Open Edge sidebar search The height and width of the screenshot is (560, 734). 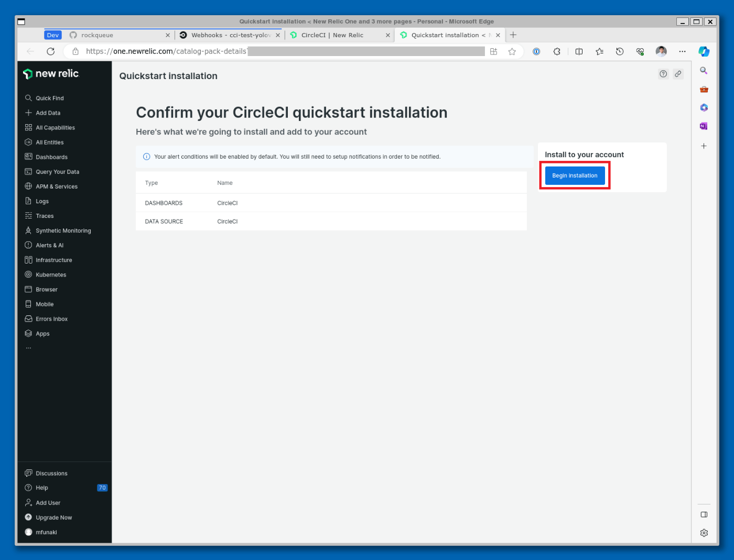tap(704, 71)
